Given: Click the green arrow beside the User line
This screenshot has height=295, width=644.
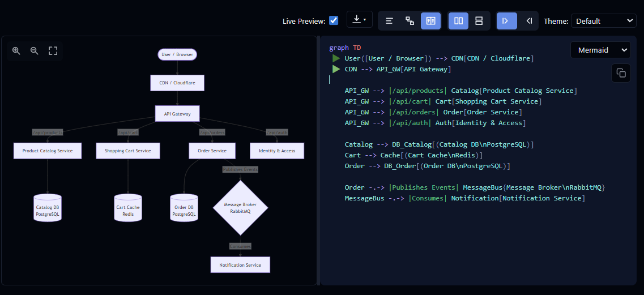Looking at the screenshot, I should (x=336, y=58).
